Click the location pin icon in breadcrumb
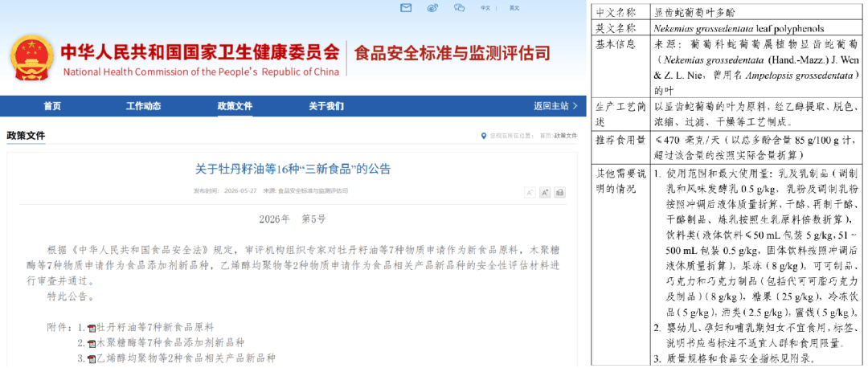868x368 pixels. (x=484, y=136)
